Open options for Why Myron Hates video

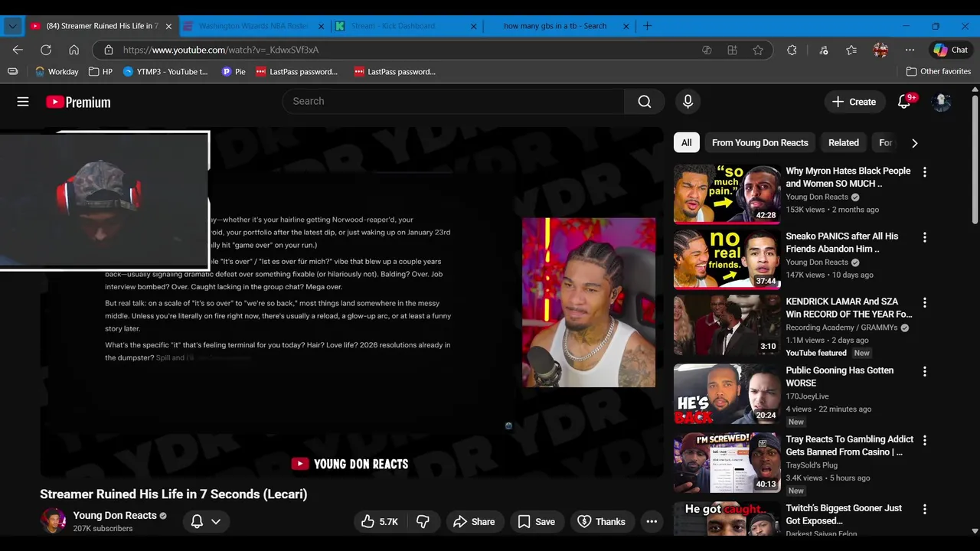[924, 172]
